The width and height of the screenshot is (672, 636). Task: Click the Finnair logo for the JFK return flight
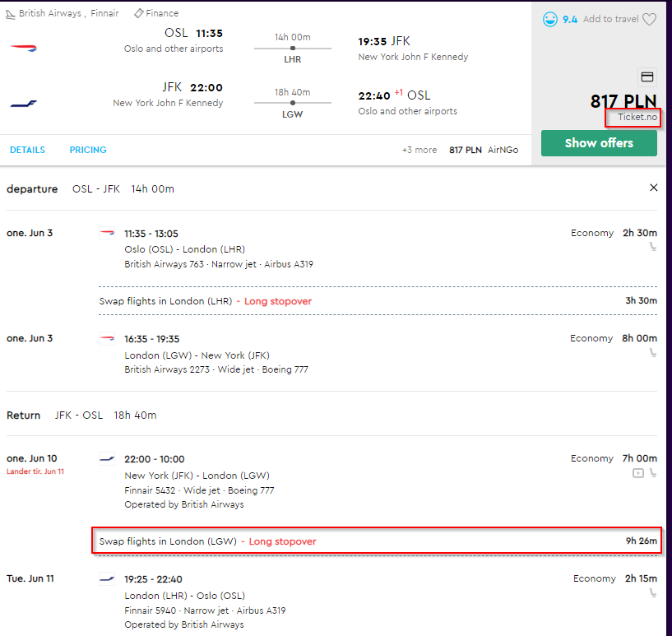(23, 104)
